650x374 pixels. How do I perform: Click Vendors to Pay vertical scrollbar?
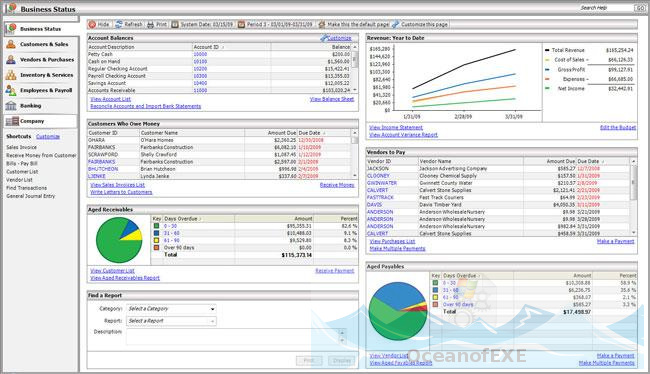(x=633, y=197)
